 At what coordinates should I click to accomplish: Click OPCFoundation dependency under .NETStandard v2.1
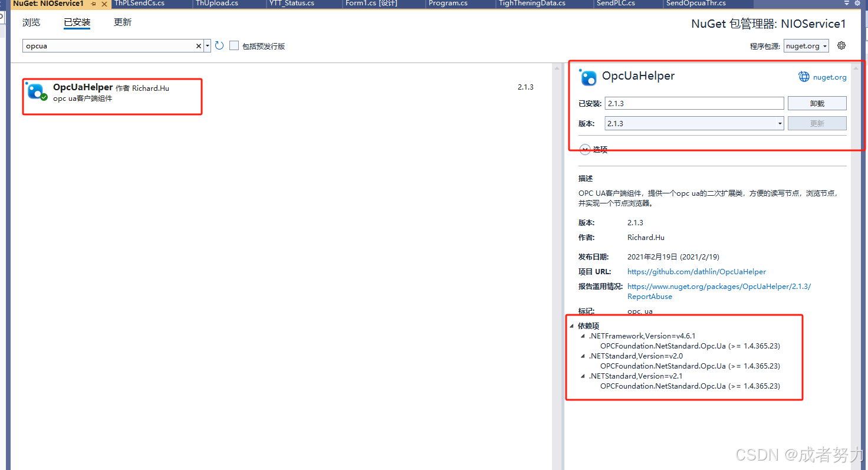point(690,386)
